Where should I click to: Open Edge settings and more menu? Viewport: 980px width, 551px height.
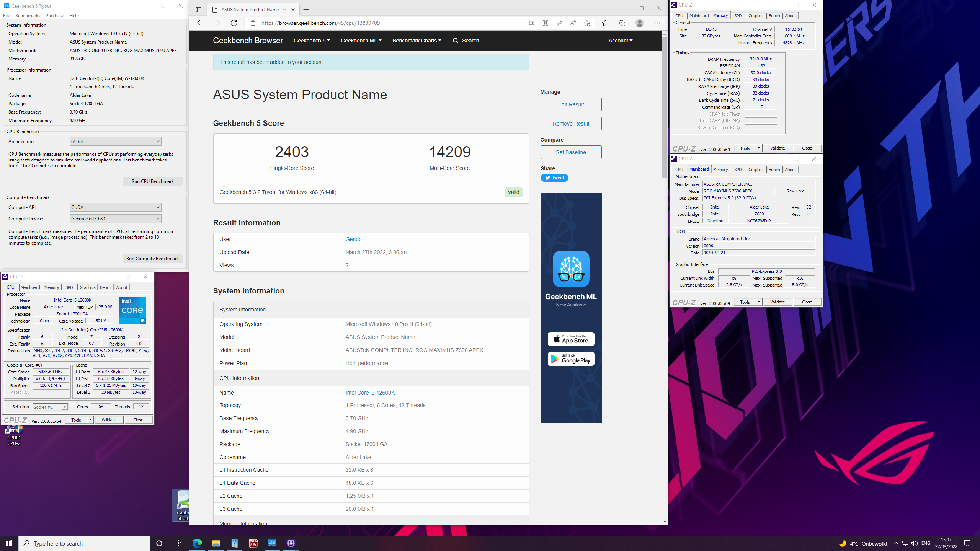point(657,23)
